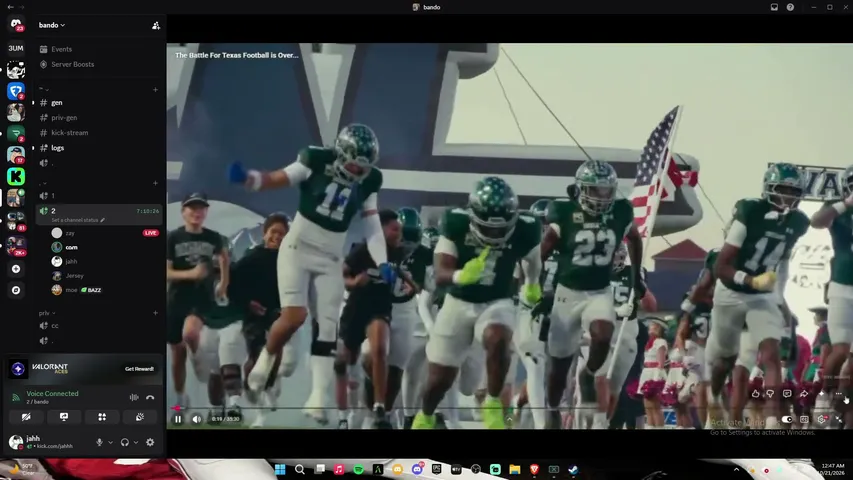This screenshot has width=853, height=480.
Task: Open jahh user profile avatar
Action: (16, 442)
